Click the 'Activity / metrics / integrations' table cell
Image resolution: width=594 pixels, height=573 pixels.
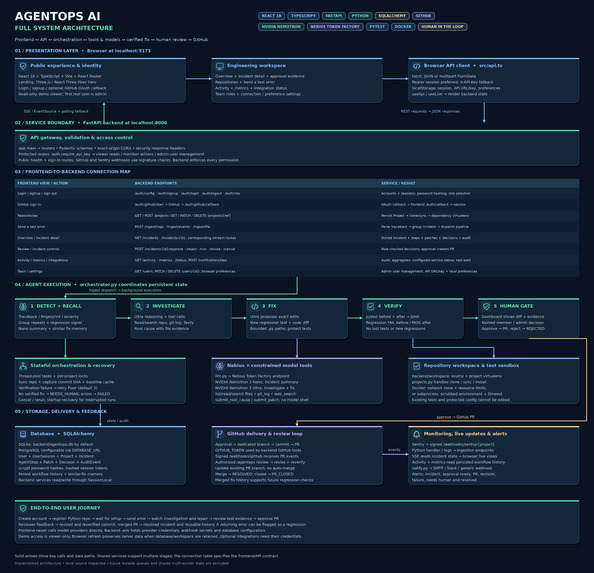click(42, 260)
